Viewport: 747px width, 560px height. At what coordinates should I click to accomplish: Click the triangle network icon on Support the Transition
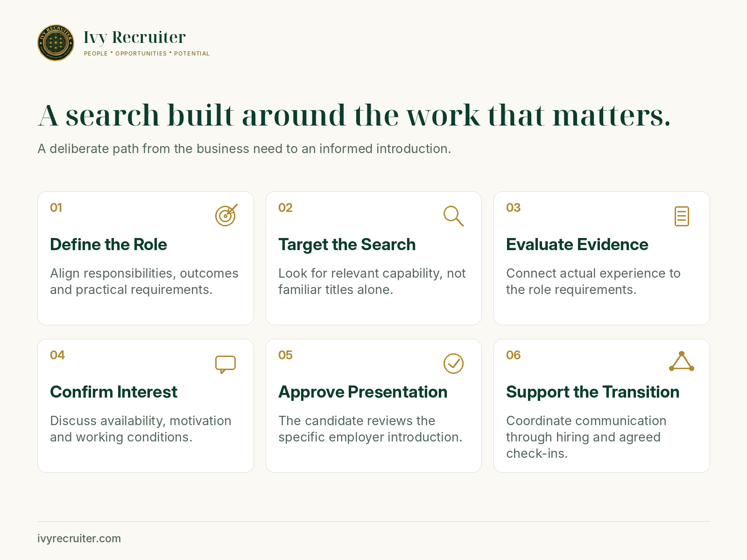[x=682, y=361]
